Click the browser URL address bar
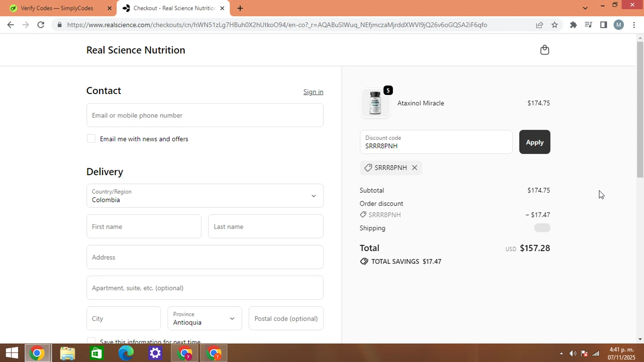The image size is (644, 362). pos(277,25)
